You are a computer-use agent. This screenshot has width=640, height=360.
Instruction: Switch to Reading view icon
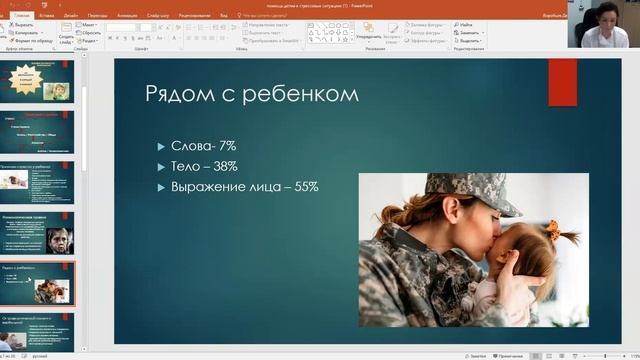pos(562,356)
